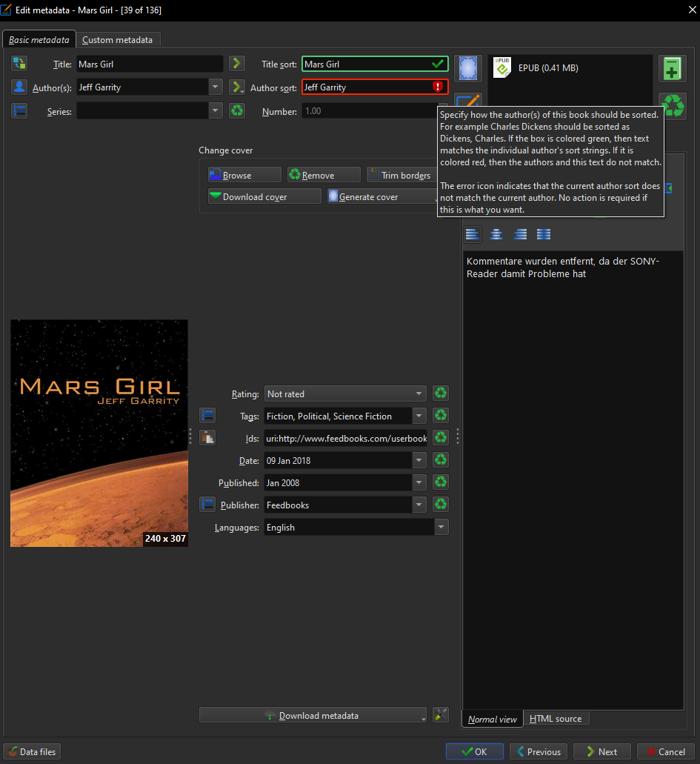The width and height of the screenshot is (700, 764).
Task: Click the author sort red error icon
Action: point(438,87)
